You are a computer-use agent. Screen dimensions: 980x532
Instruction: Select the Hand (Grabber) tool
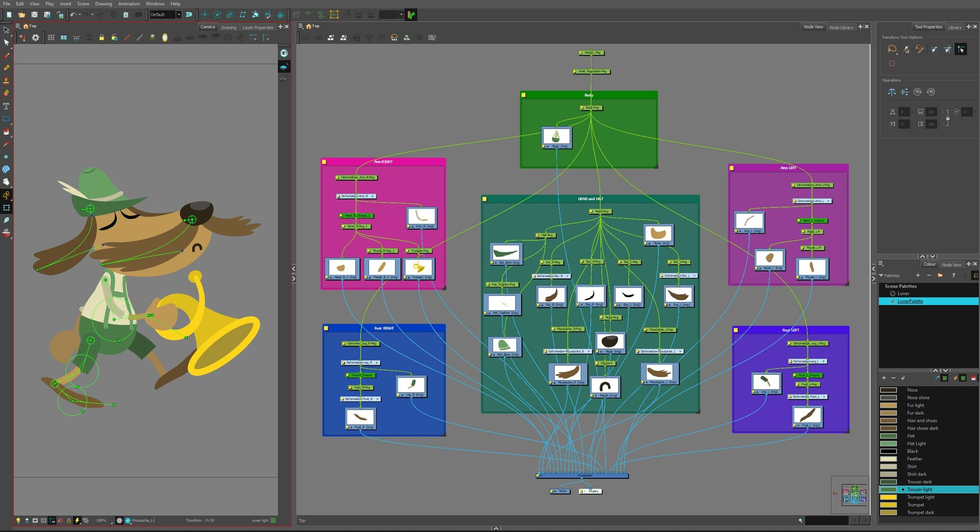[x=6, y=182]
